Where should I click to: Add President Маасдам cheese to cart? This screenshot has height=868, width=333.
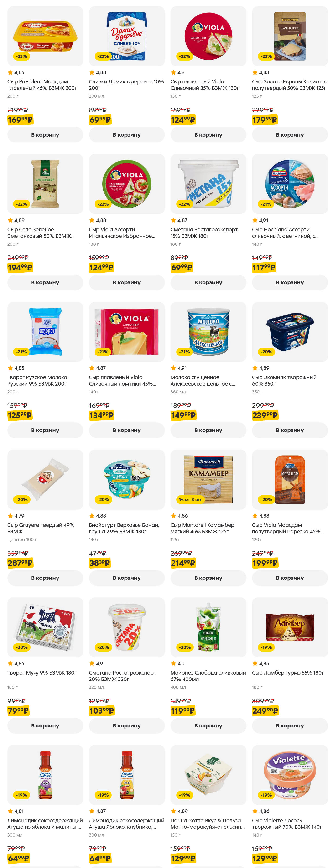[45, 134]
